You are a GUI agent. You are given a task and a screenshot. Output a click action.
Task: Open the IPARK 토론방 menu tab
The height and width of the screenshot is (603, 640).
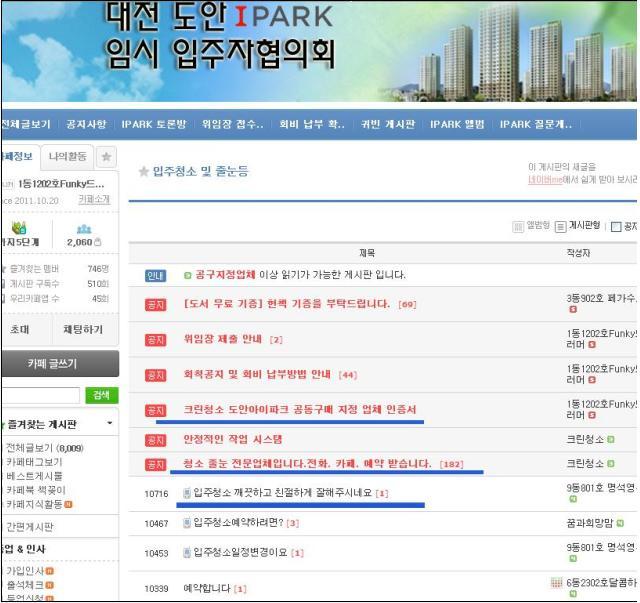click(x=154, y=124)
